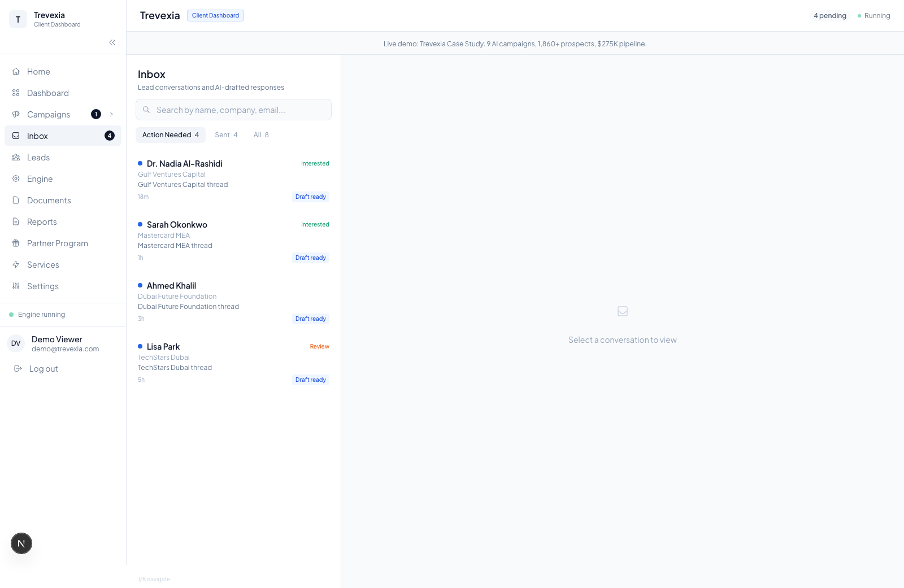Viewport: 904px width, 588px height.
Task: Open the Partner Program page
Action: pyautogui.click(x=63, y=243)
